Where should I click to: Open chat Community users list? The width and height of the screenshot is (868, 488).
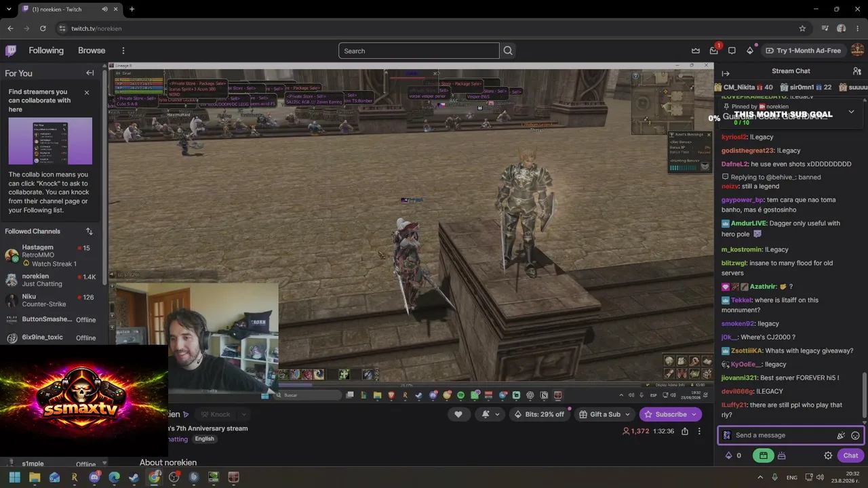857,71
